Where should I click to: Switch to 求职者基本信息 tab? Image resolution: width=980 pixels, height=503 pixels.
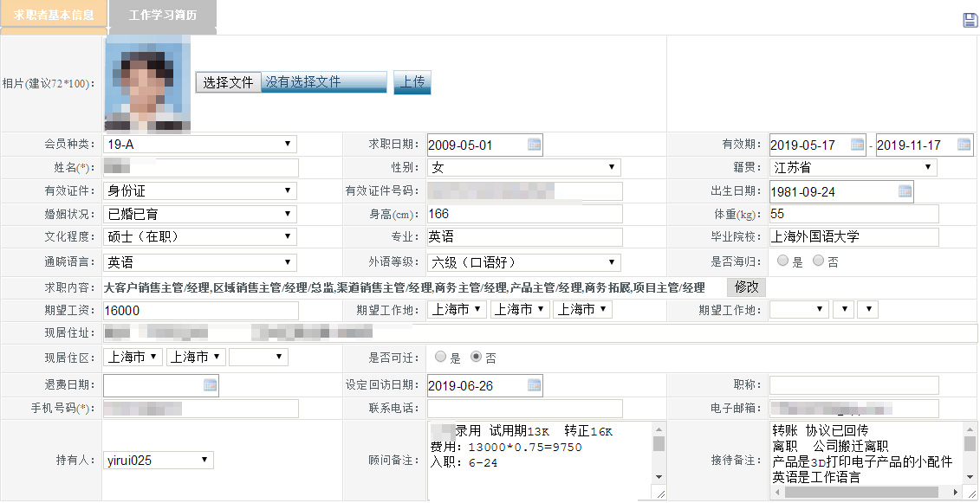pos(54,15)
